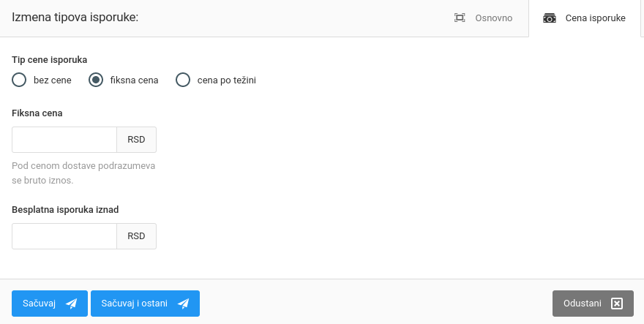Click the RSD label beside Besplatna isporuka field
This screenshot has width=644, height=324.
click(x=136, y=236)
